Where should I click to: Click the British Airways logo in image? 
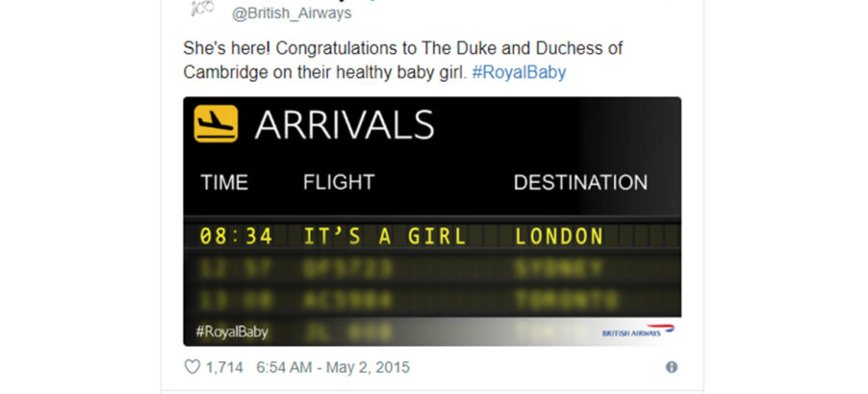[638, 331]
